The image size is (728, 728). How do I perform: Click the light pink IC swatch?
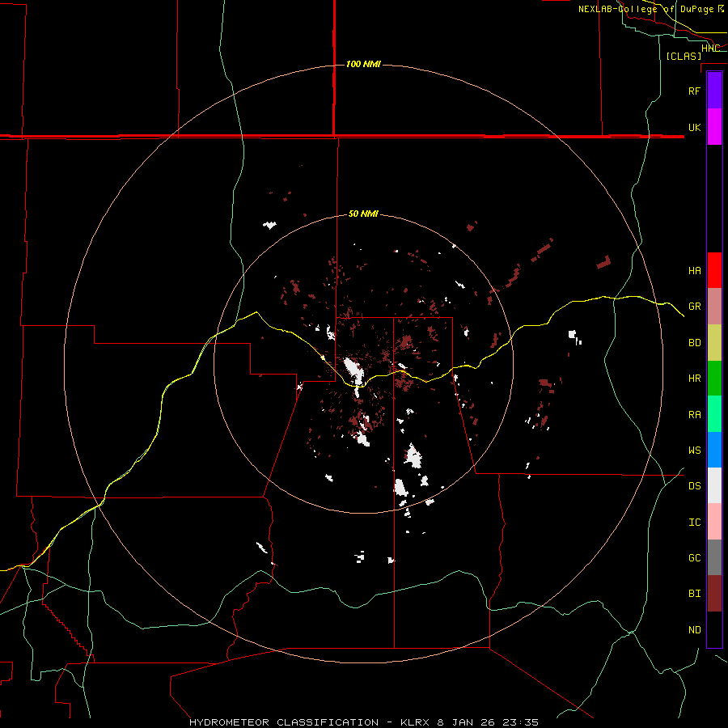[714, 522]
